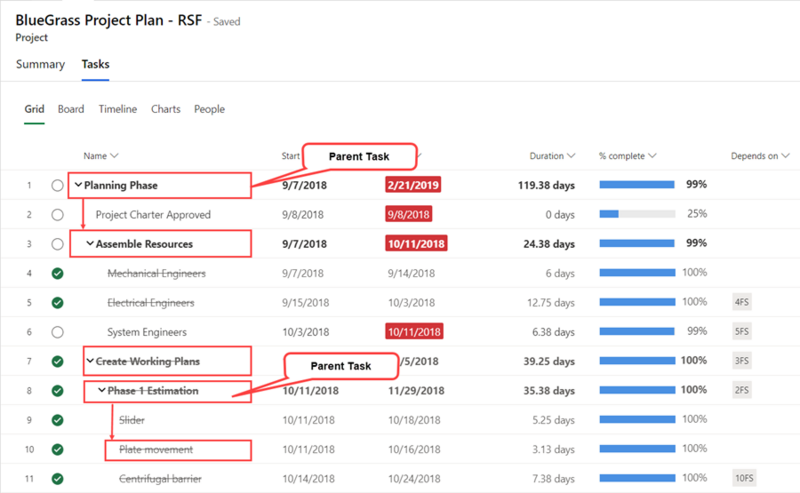
Task: Click the 39.25 days duration cell
Action: [549, 362]
